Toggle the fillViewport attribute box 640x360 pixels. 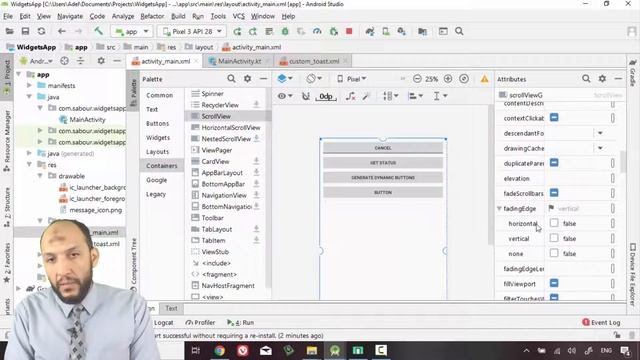[x=554, y=283]
